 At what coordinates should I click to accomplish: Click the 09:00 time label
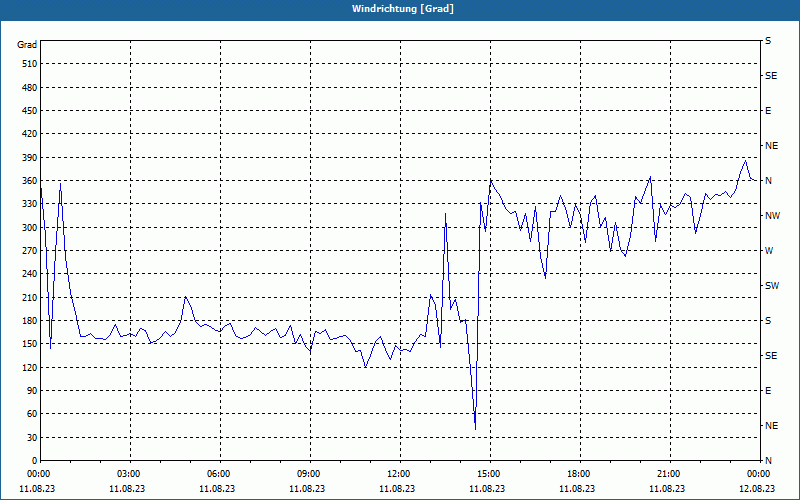click(x=309, y=474)
